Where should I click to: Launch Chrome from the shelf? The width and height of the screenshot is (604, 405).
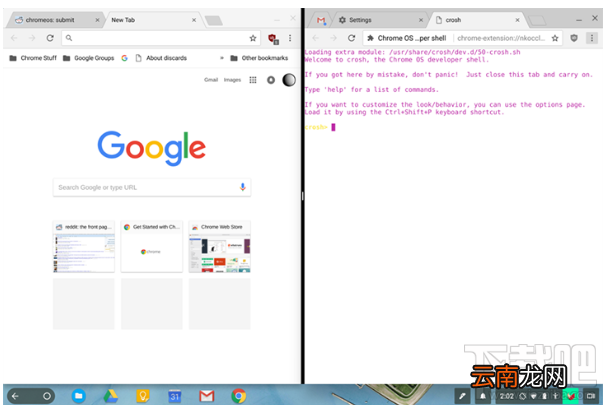tap(239, 396)
